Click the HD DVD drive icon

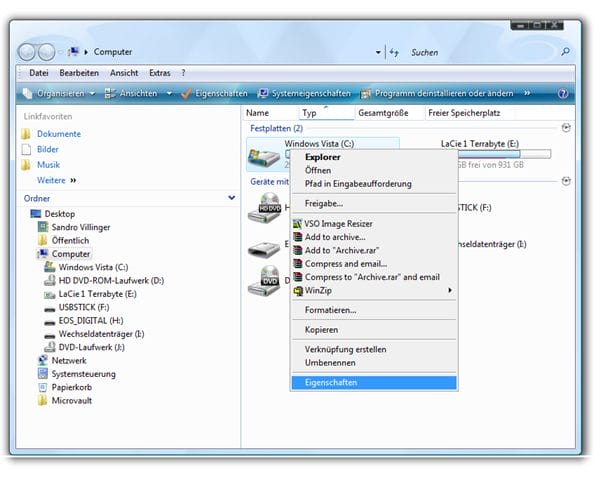[x=265, y=208]
